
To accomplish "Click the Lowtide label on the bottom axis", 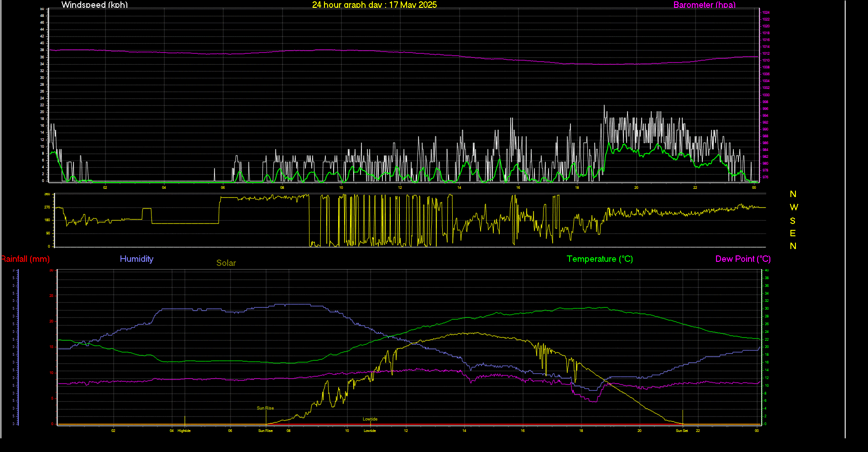I will click(370, 431).
